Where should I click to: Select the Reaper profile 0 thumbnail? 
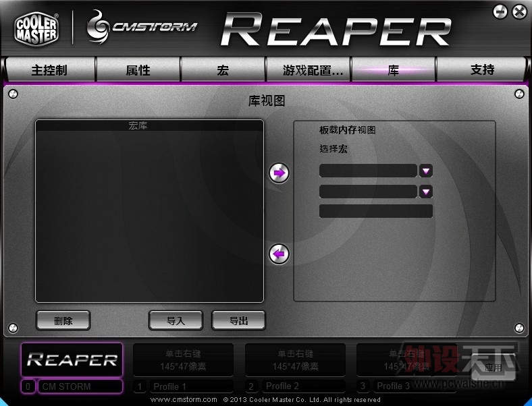click(72, 359)
